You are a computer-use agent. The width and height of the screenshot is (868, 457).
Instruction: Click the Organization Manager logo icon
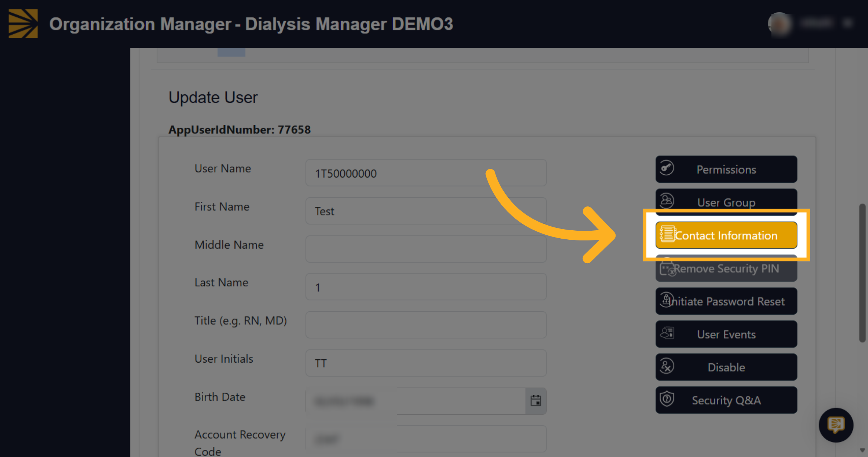coord(23,24)
